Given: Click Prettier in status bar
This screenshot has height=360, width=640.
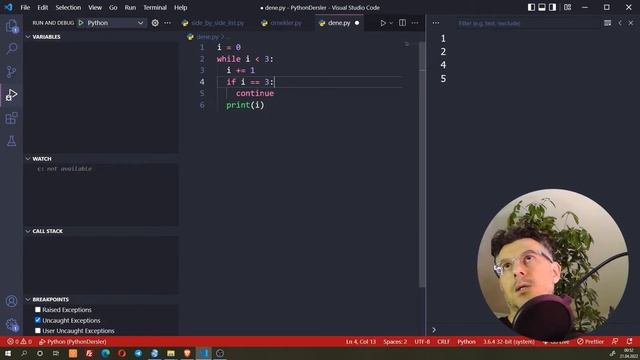Looking at the screenshot, I should (590, 342).
